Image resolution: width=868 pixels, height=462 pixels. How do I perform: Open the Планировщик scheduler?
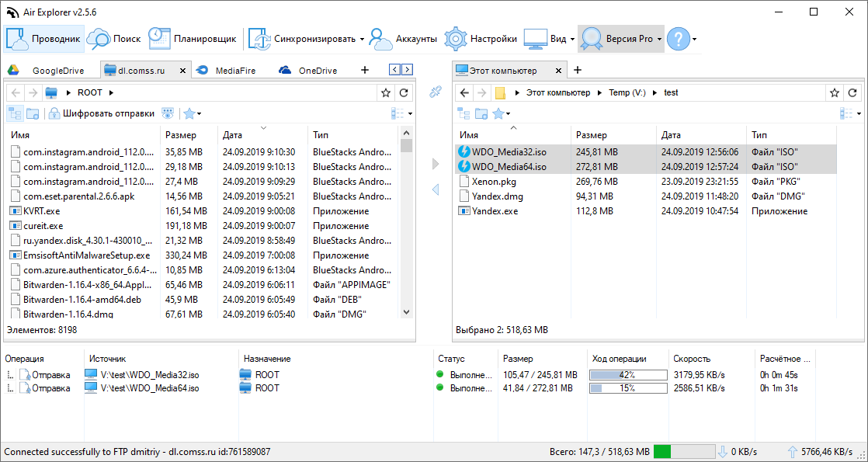coord(193,39)
